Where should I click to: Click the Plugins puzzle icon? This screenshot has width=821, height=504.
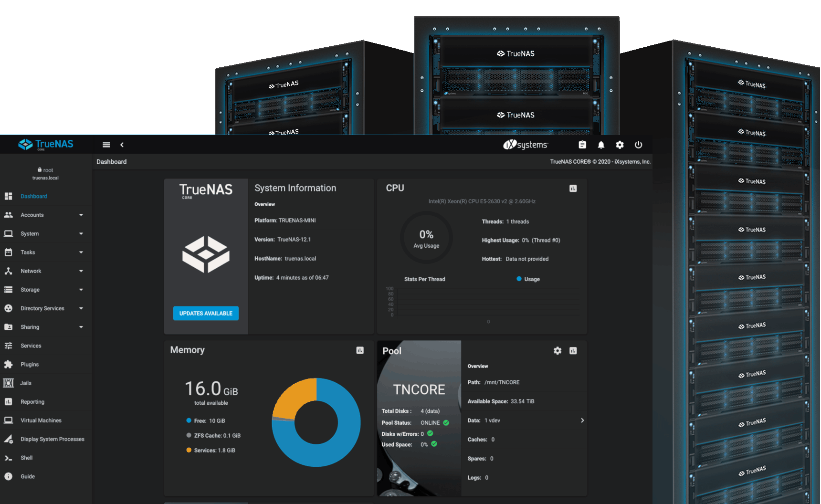click(8, 364)
